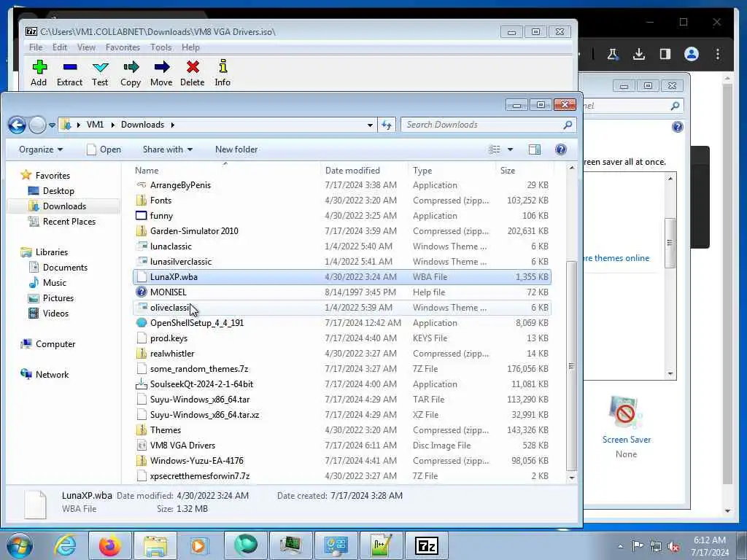747x560 pixels.
Task: Open 7-Zip Favorites menu
Action: point(123,47)
